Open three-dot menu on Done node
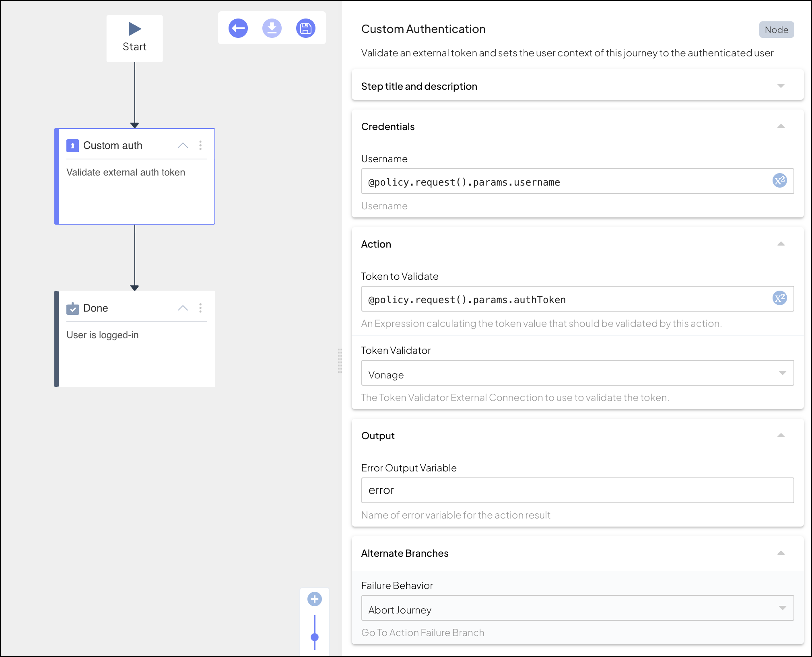 (200, 308)
